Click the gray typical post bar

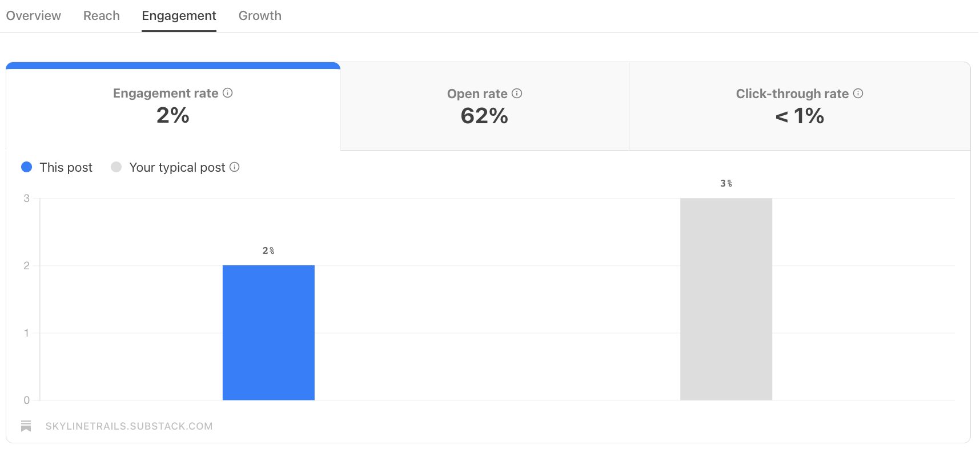pos(726,299)
